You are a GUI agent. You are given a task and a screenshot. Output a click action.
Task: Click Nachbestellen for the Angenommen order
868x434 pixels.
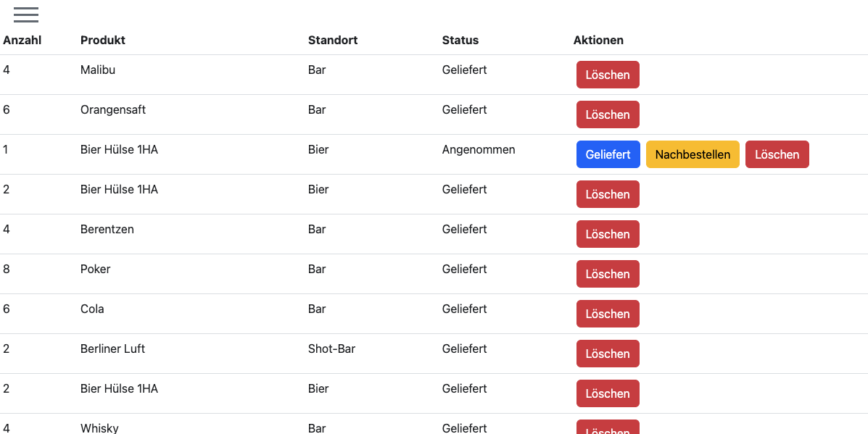693,154
